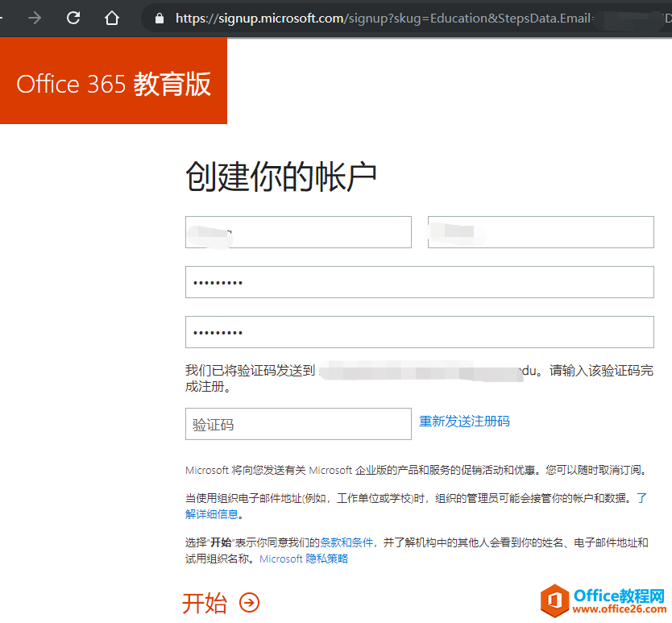Reload the signup page

73,18
